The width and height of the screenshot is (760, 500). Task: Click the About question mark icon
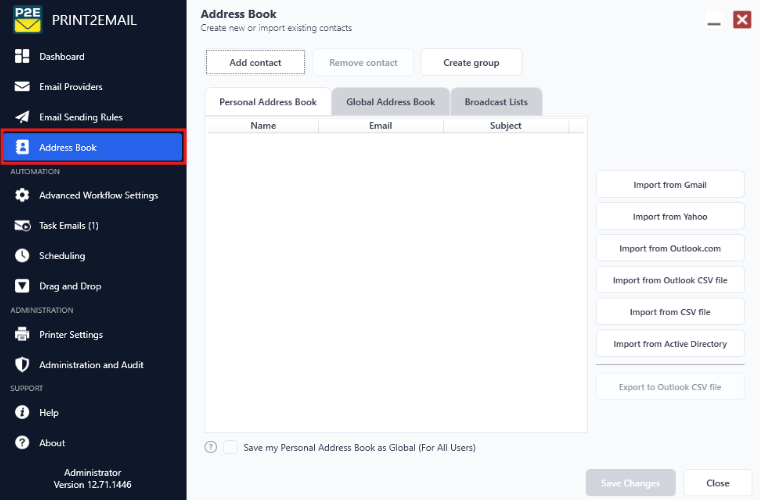(22, 442)
